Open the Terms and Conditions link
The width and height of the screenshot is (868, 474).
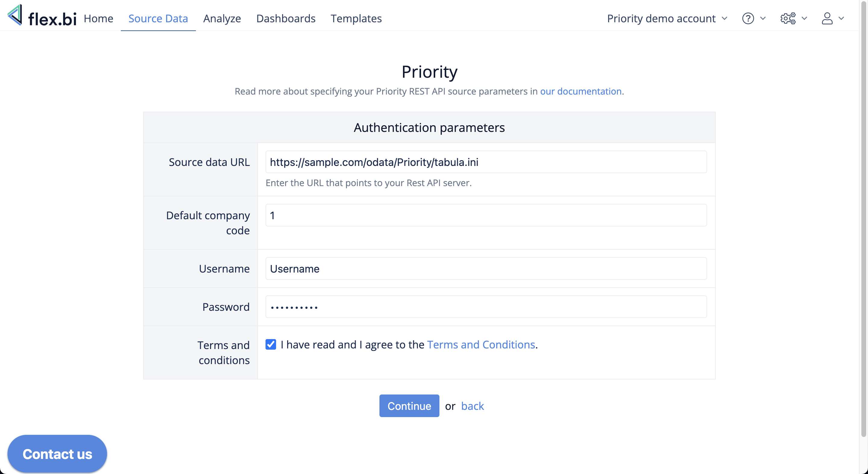point(481,345)
